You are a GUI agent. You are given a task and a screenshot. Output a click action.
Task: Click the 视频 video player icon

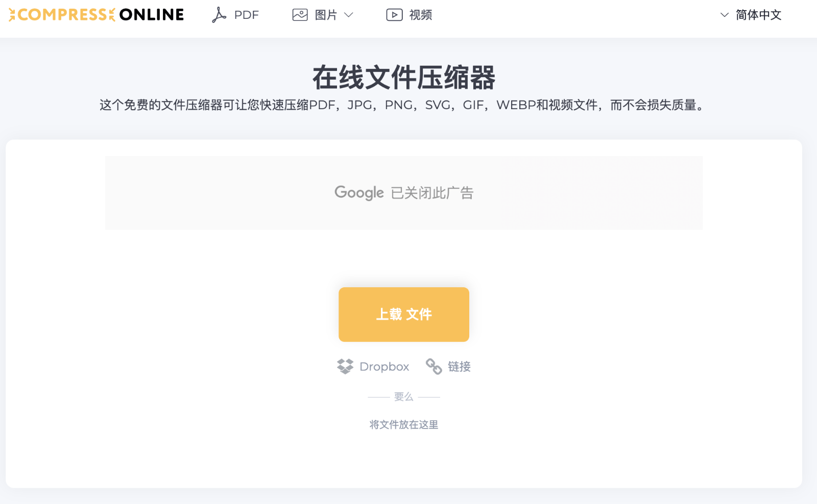[394, 14]
